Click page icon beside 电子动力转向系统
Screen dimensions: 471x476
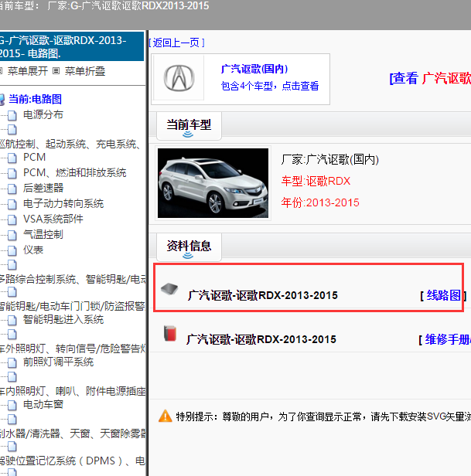coord(12,204)
